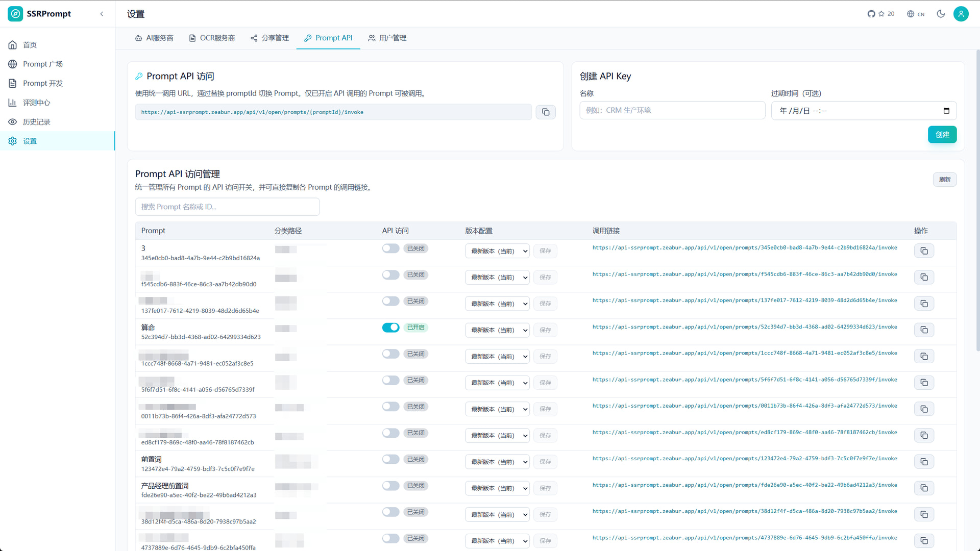Click the 创建 API key button
Viewport: 980px width, 551px height.
click(x=942, y=135)
